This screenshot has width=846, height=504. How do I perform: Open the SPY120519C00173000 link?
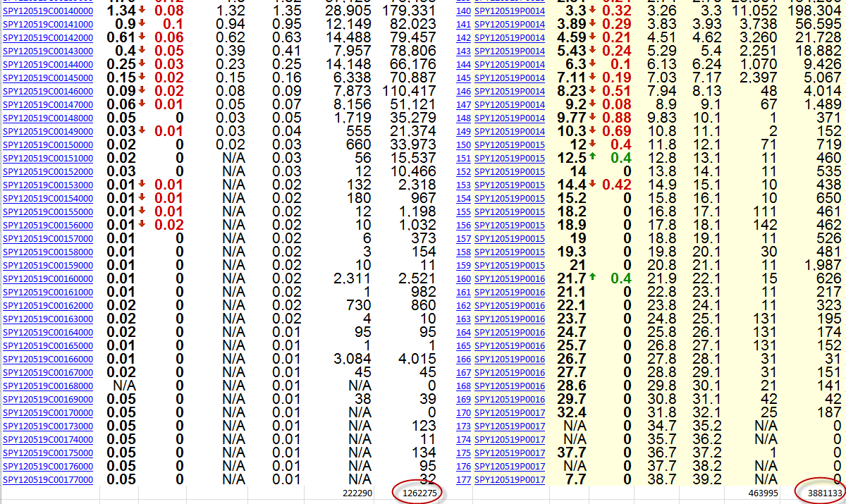pos(48,426)
